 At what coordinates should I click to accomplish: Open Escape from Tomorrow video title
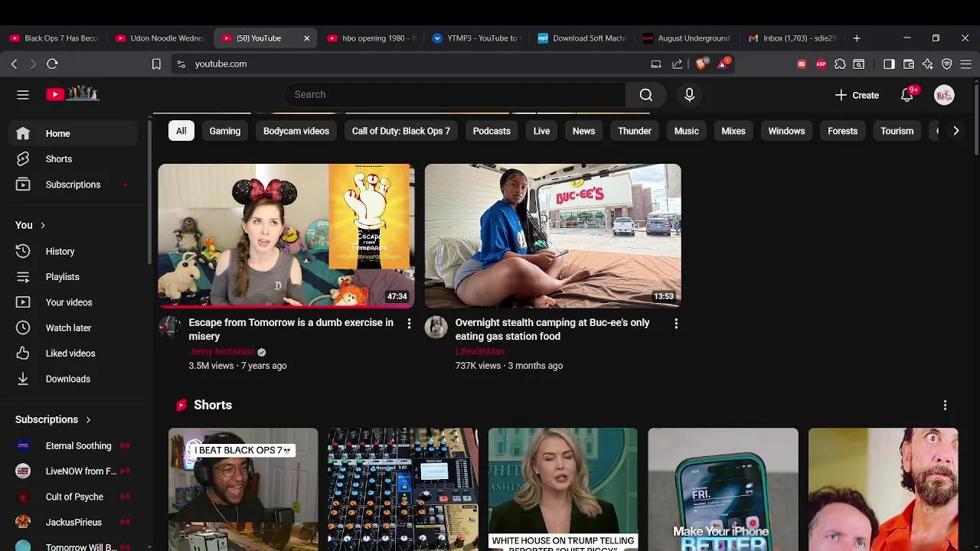click(x=291, y=329)
